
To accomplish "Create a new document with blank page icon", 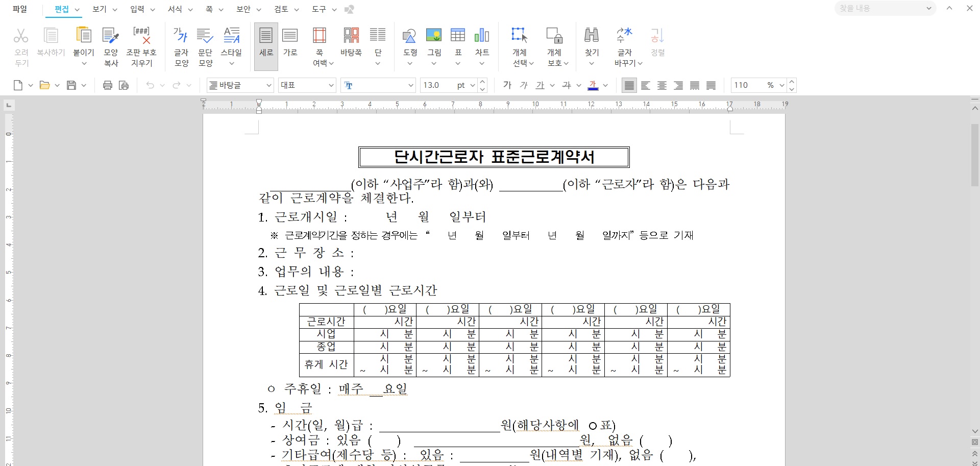I will (x=18, y=85).
